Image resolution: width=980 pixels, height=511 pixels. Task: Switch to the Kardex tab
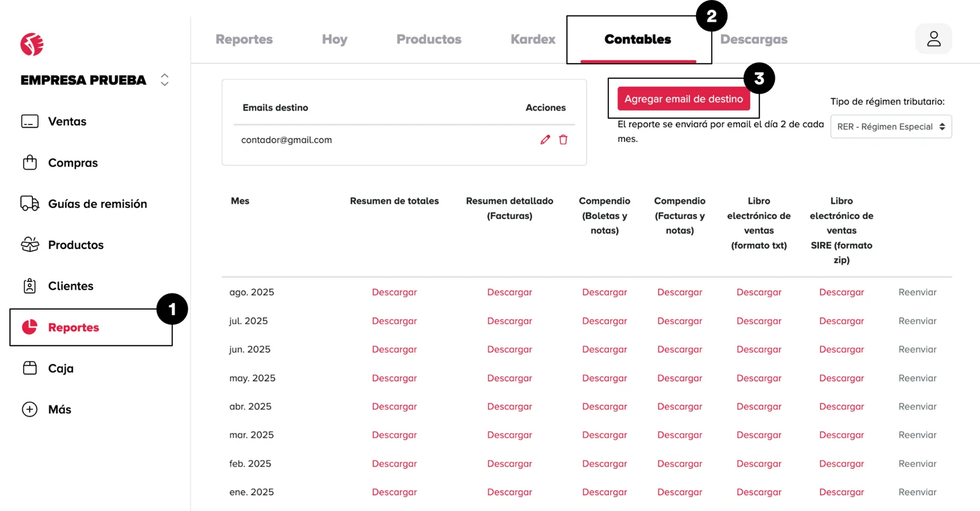533,39
